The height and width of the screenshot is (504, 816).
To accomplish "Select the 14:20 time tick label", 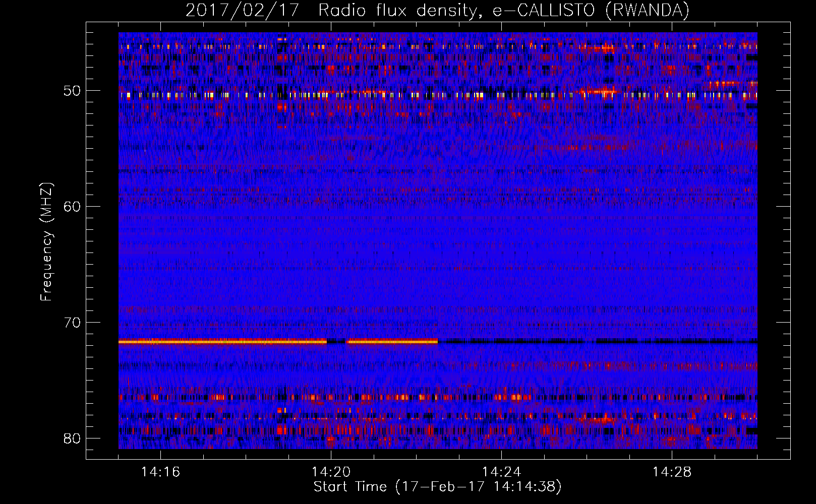I will click(331, 472).
